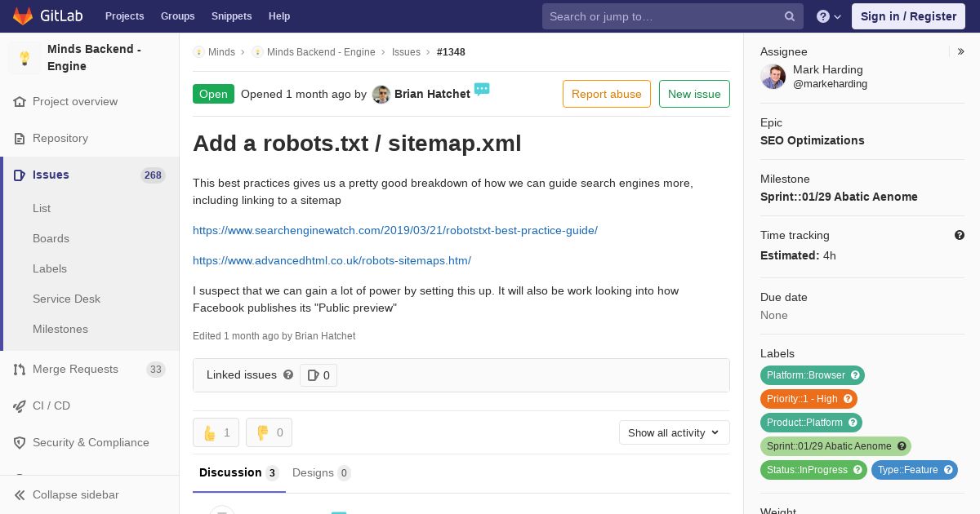Click the Issues breadcrumb link
This screenshot has height=514, width=980.
tap(406, 51)
